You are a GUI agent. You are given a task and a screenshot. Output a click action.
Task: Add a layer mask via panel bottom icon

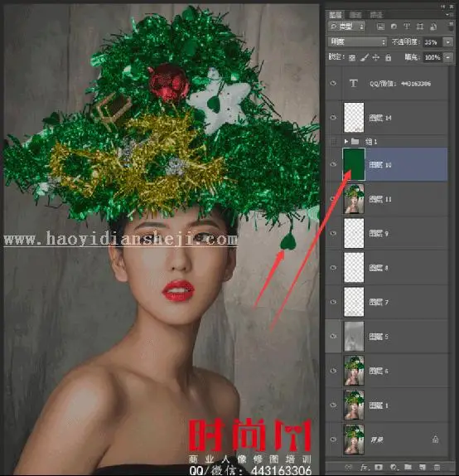pos(379,467)
